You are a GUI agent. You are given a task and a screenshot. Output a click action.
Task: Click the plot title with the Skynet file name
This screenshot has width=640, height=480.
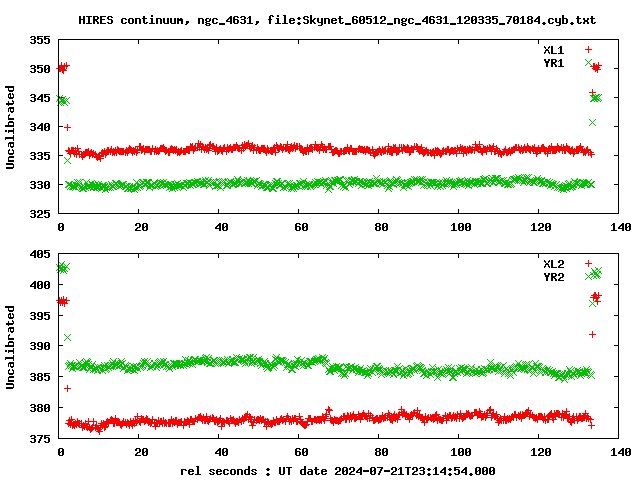click(x=337, y=20)
